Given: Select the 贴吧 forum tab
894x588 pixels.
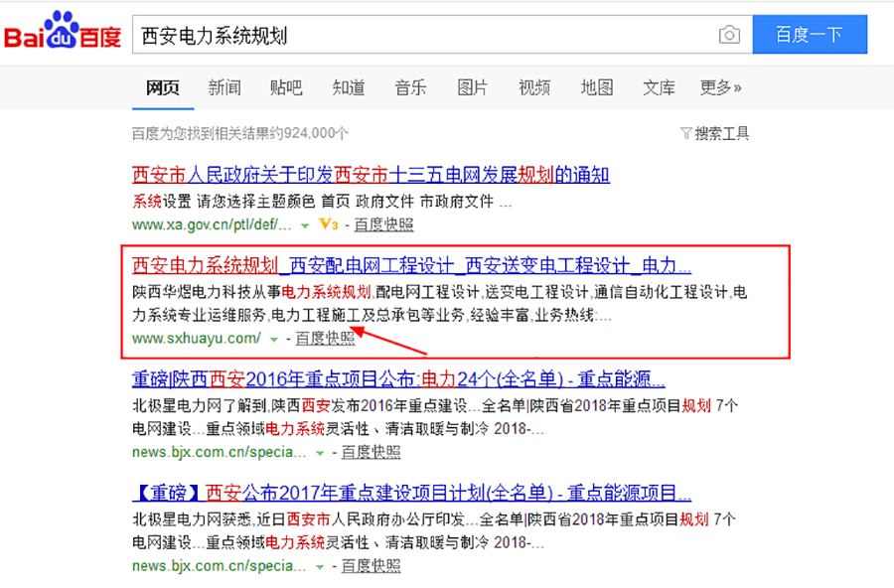Looking at the screenshot, I should (286, 87).
